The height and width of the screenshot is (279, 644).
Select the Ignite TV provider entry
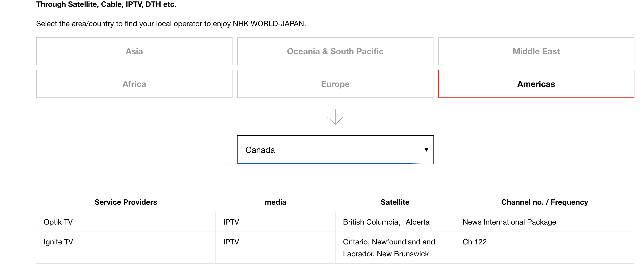point(58,242)
